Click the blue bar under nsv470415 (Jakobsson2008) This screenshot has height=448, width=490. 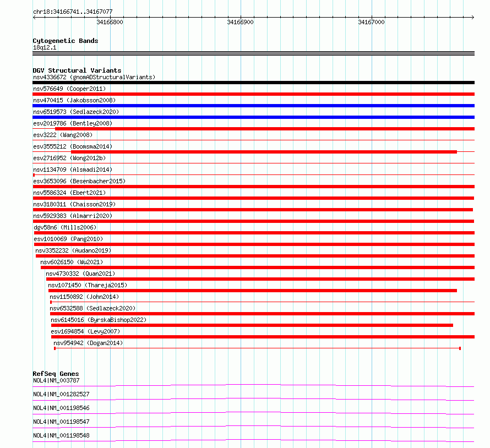(253, 106)
